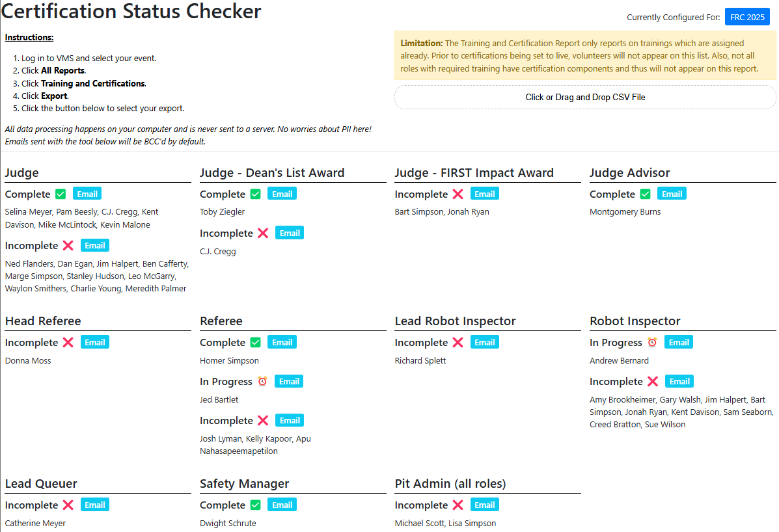Viewport: 779px width, 532px height.
Task: Click the Lead Robot Inspector section heading
Action: coord(455,321)
